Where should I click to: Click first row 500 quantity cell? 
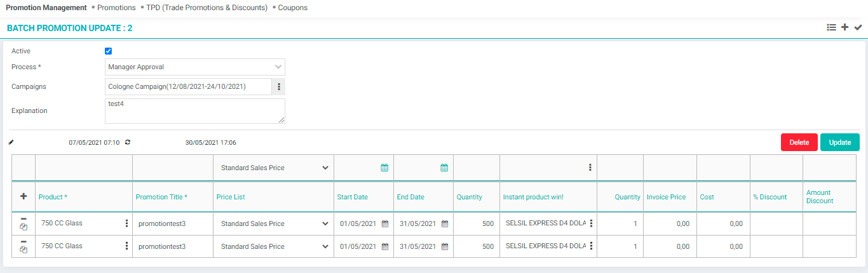click(x=477, y=223)
